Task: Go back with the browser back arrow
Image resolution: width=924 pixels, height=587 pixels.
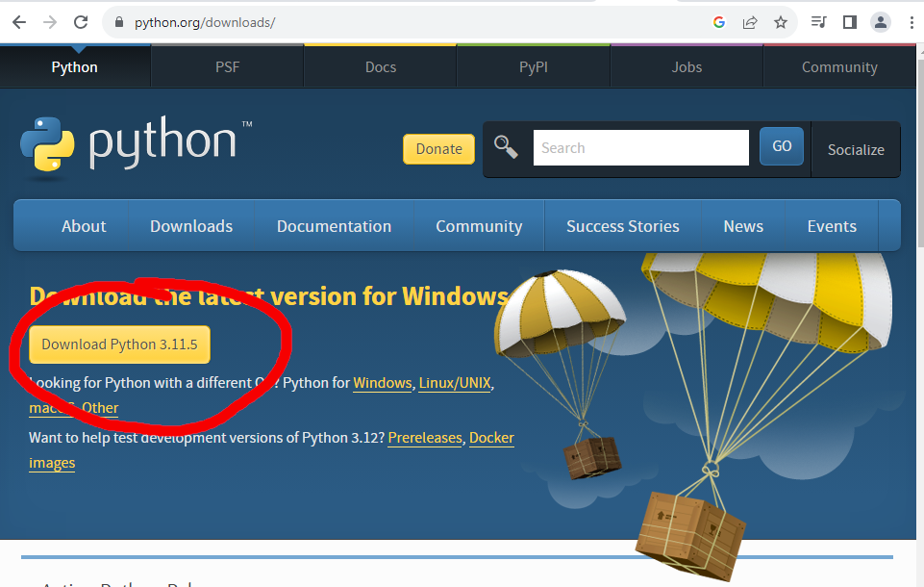Action: [x=19, y=22]
